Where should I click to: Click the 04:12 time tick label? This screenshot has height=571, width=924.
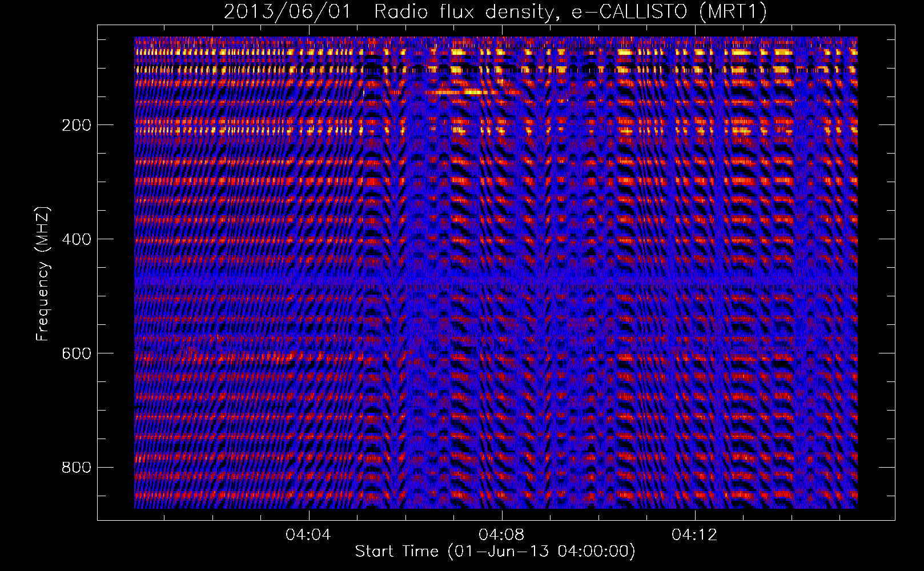pyautogui.click(x=694, y=535)
